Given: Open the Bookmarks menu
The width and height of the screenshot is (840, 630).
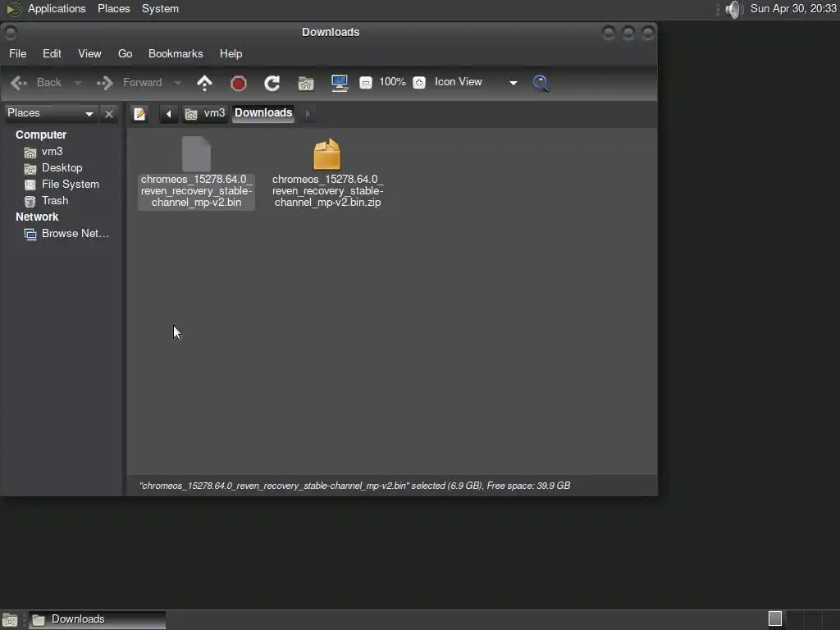Looking at the screenshot, I should click(176, 53).
